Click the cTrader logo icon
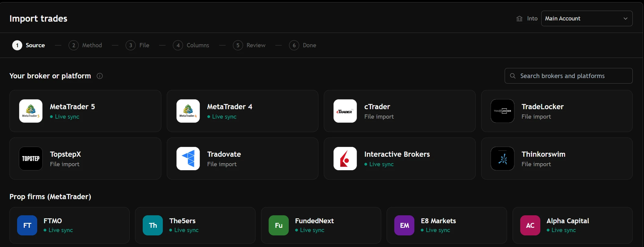The width and height of the screenshot is (644, 247). pos(345,111)
